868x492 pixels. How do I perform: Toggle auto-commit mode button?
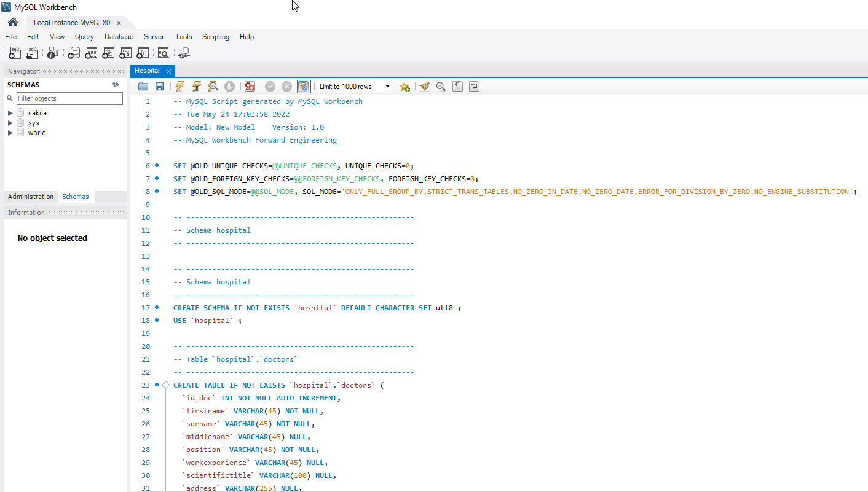pos(304,87)
